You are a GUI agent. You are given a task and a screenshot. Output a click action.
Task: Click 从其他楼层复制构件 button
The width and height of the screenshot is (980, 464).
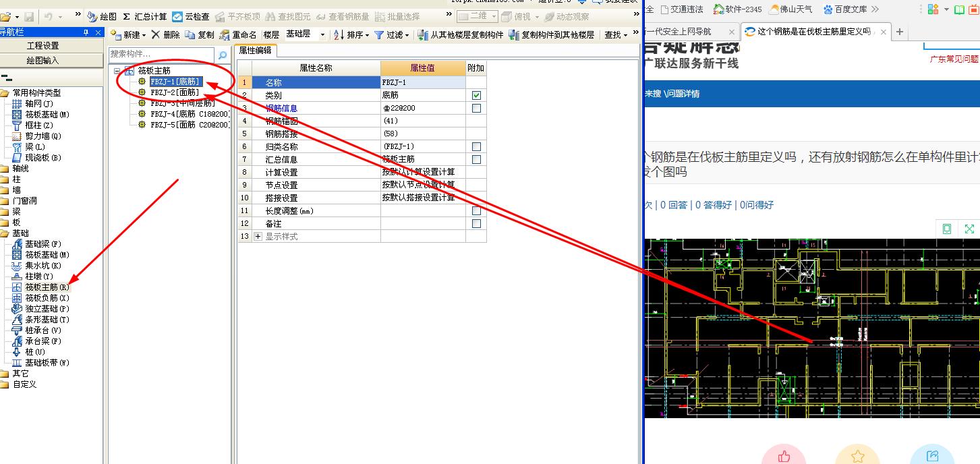461,34
